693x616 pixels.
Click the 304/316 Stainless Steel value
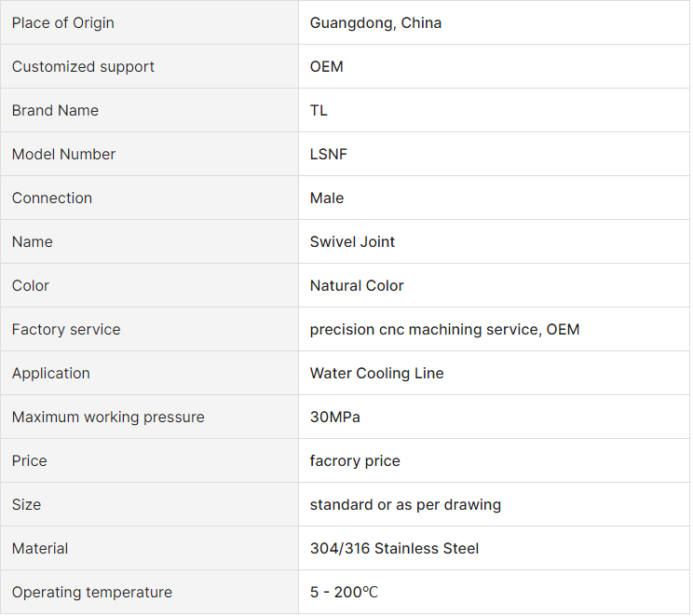pyautogui.click(x=394, y=548)
